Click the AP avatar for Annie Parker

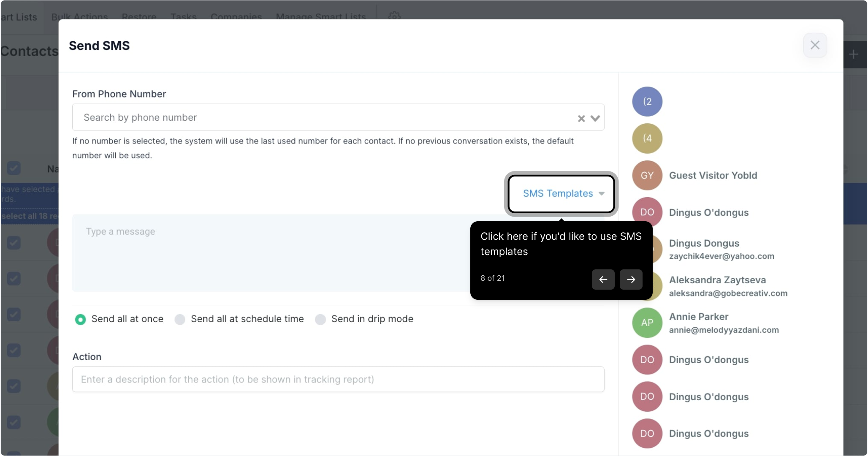pos(647,323)
